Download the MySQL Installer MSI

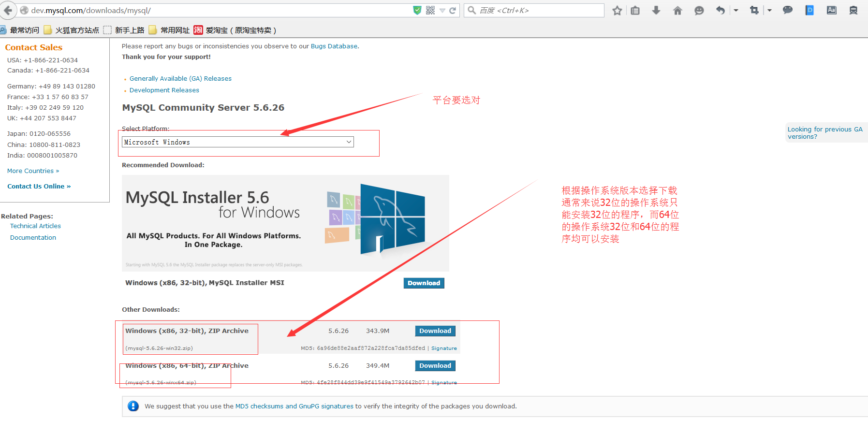[x=424, y=283]
